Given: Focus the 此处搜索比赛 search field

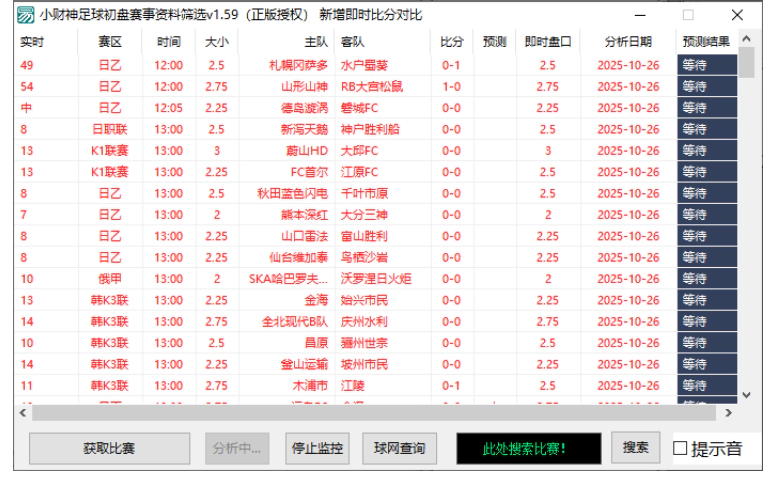Looking at the screenshot, I should pos(528,448).
